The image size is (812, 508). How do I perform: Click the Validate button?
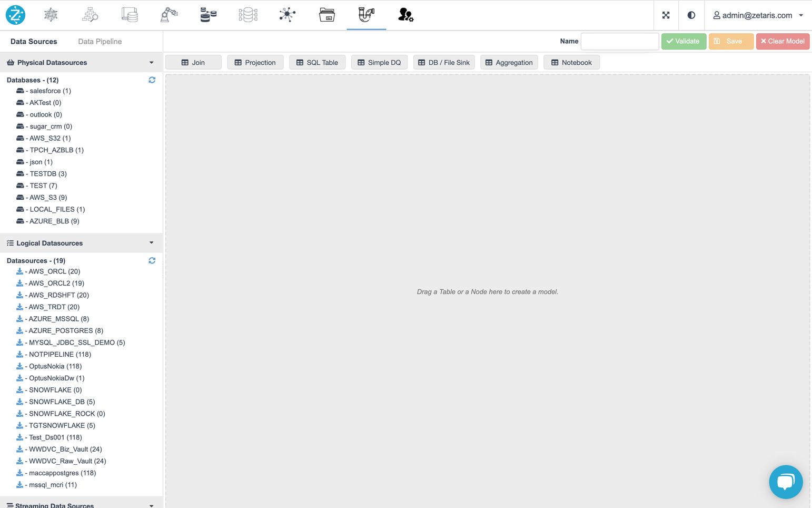(684, 41)
